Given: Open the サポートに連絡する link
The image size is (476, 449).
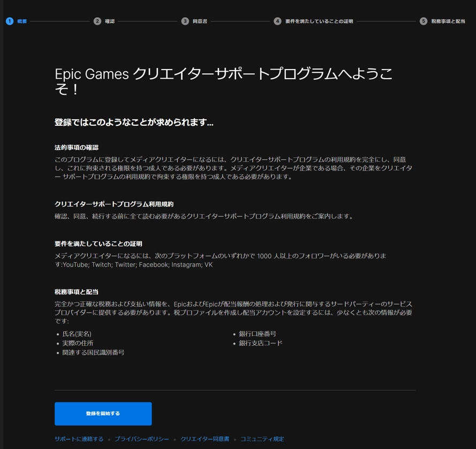Looking at the screenshot, I should 79,439.
